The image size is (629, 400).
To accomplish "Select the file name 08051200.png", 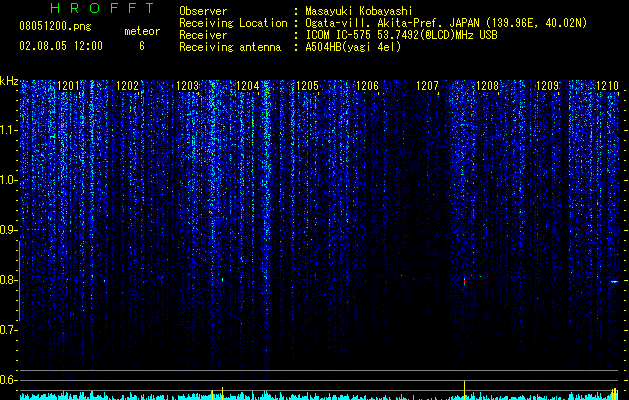I will (55, 27).
